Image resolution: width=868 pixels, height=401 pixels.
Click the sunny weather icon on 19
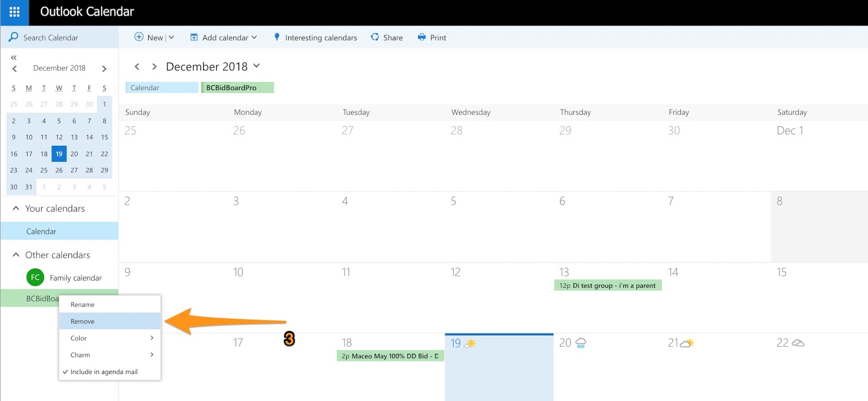[x=470, y=343]
